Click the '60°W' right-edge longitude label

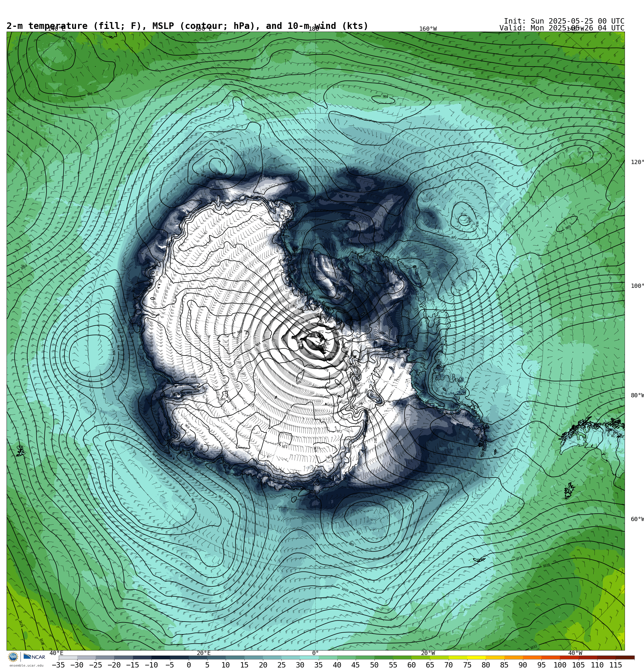[637, 519]
